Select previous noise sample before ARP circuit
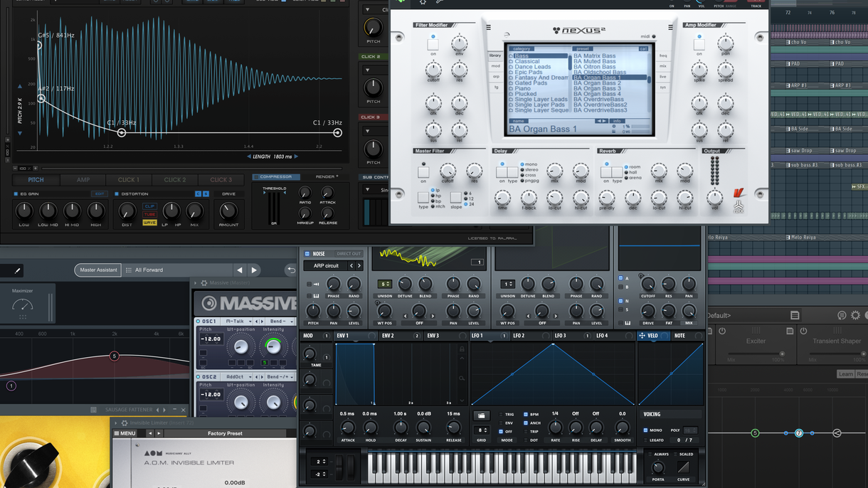The width and height of the screenshot is (868, 488). (x=351, y=265)
